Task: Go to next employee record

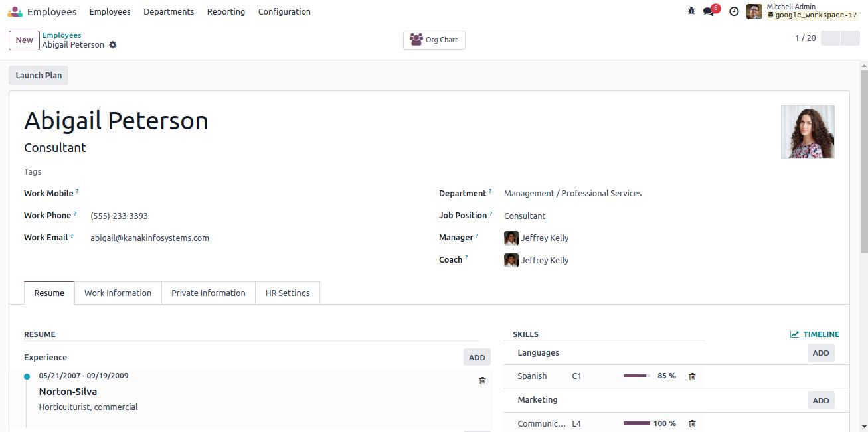Action: pos(850,38)
